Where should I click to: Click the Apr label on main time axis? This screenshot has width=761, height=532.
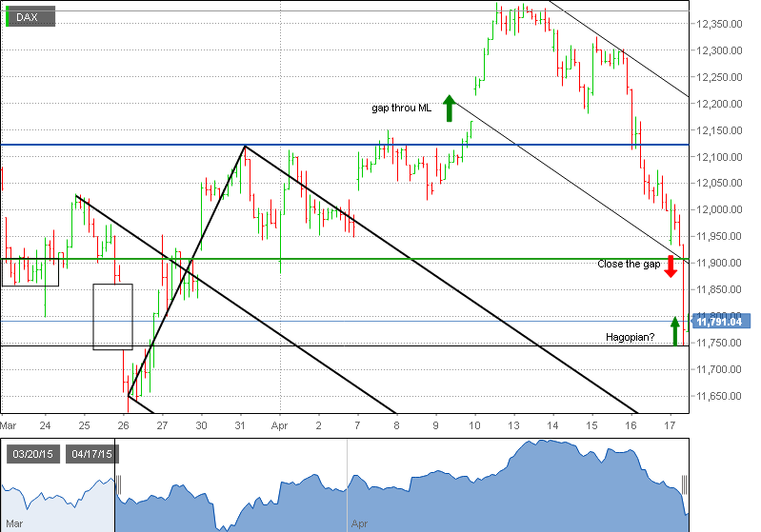pyautogui.click(x=280, y=426)
